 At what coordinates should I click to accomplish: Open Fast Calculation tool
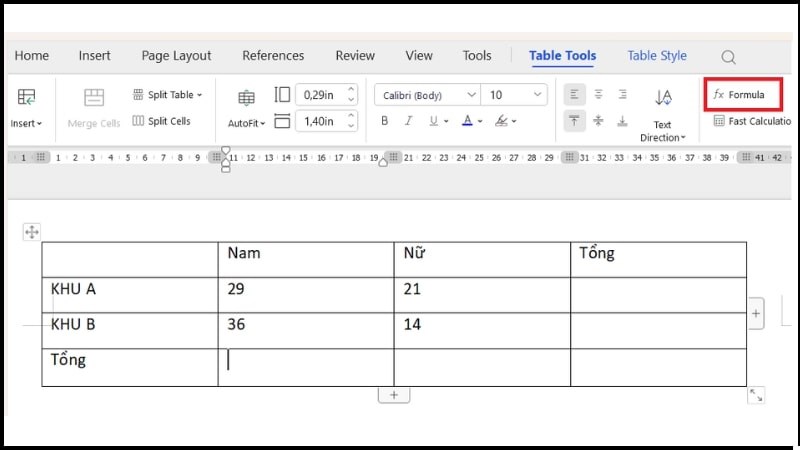[750, 121]
